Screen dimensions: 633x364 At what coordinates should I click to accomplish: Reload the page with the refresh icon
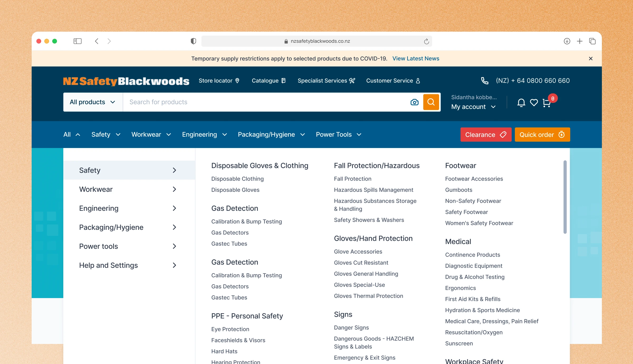pos(426,41)
